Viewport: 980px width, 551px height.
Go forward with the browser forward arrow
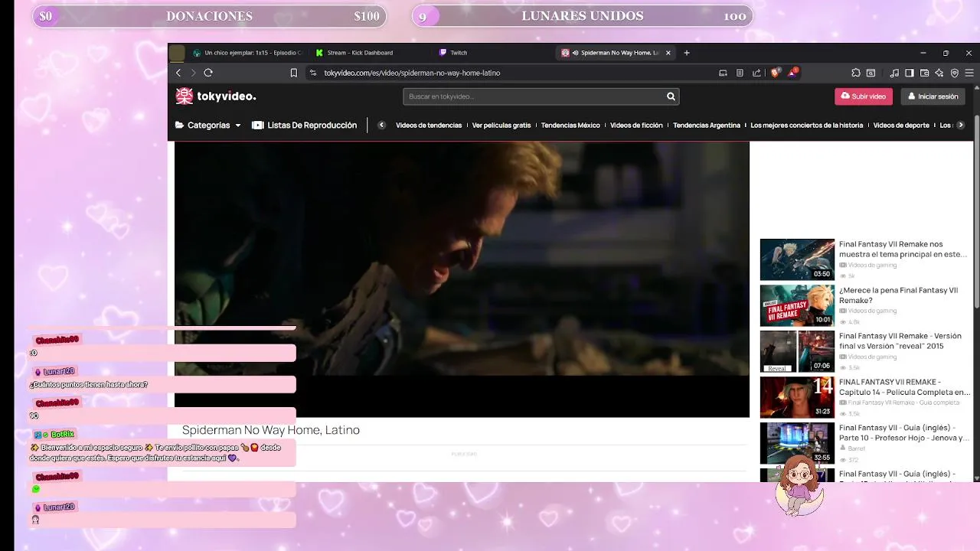(193, 73)
